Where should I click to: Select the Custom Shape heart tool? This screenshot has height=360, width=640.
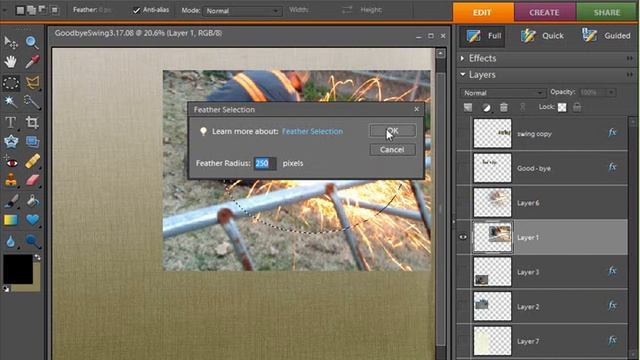coord(32,220)
